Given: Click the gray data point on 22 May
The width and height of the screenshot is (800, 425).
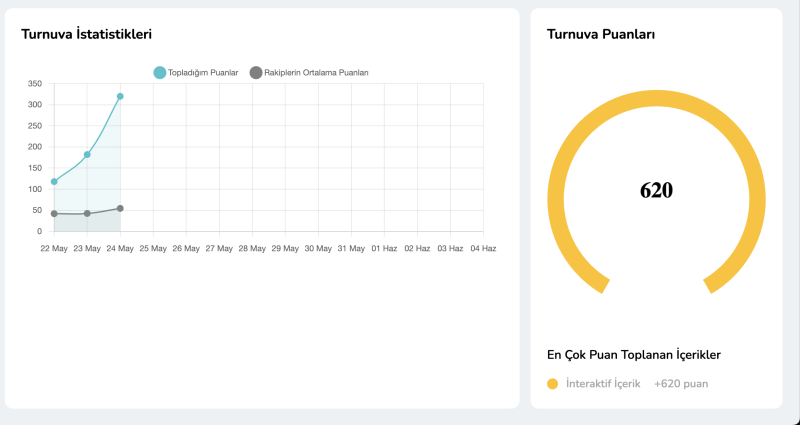Looking at the screenshot, I should tap(54, 213).
